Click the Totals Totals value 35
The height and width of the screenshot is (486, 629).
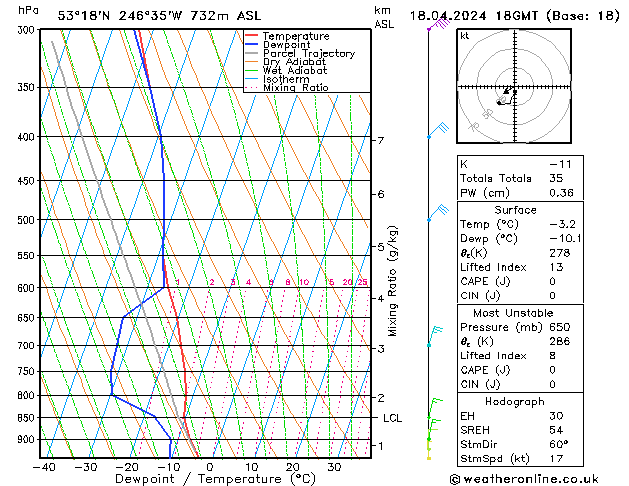click(x=556, y=178)
